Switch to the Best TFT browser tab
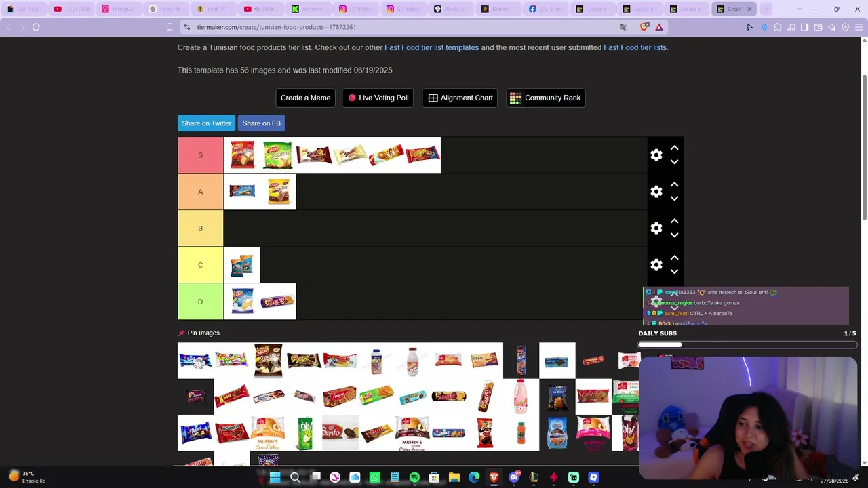The width and height of the screenshot is (868, 488). 214,9
